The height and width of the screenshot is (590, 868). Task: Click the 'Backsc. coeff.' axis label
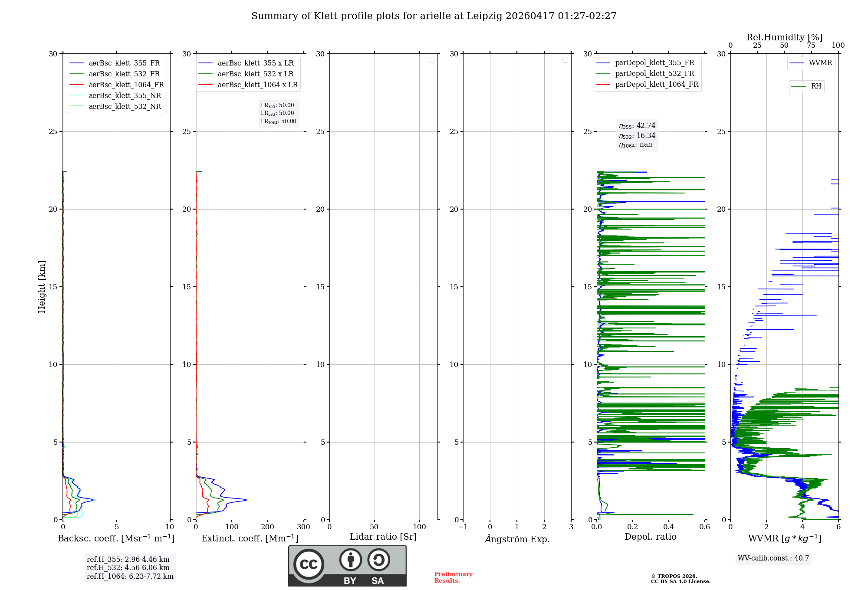pyautogui.click(x=116, y=538)
